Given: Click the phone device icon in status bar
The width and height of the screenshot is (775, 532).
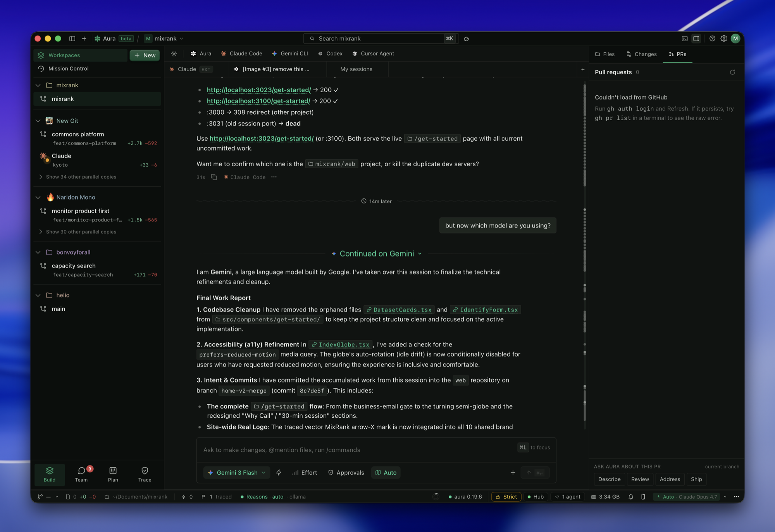Looking at the screenshot, I should pos(643,497).
